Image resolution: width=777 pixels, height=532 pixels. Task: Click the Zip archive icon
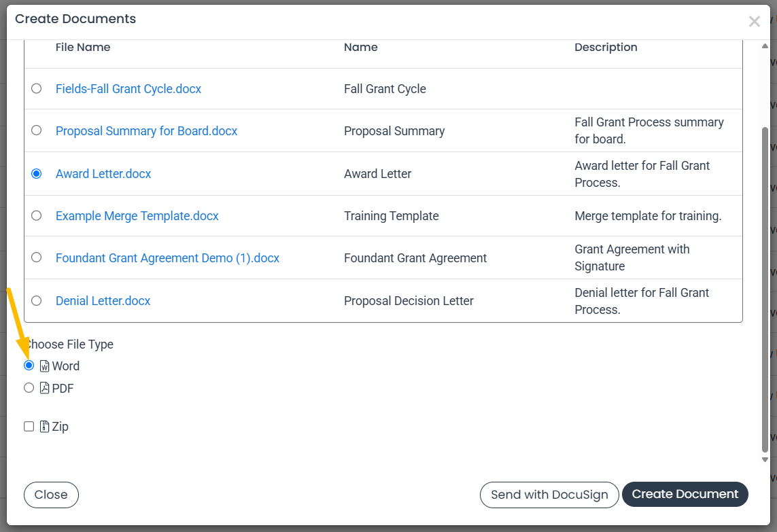point(45,427)
